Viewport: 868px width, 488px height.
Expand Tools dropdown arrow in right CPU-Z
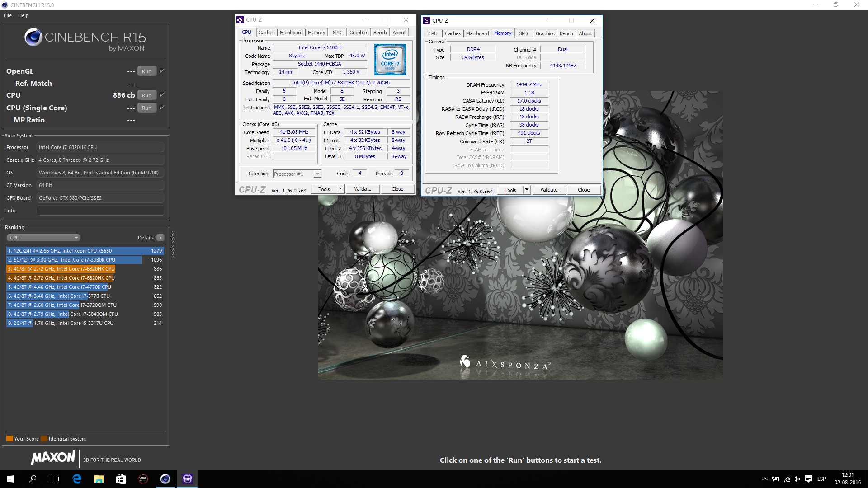pyautogui.click(x=527, y=190)
